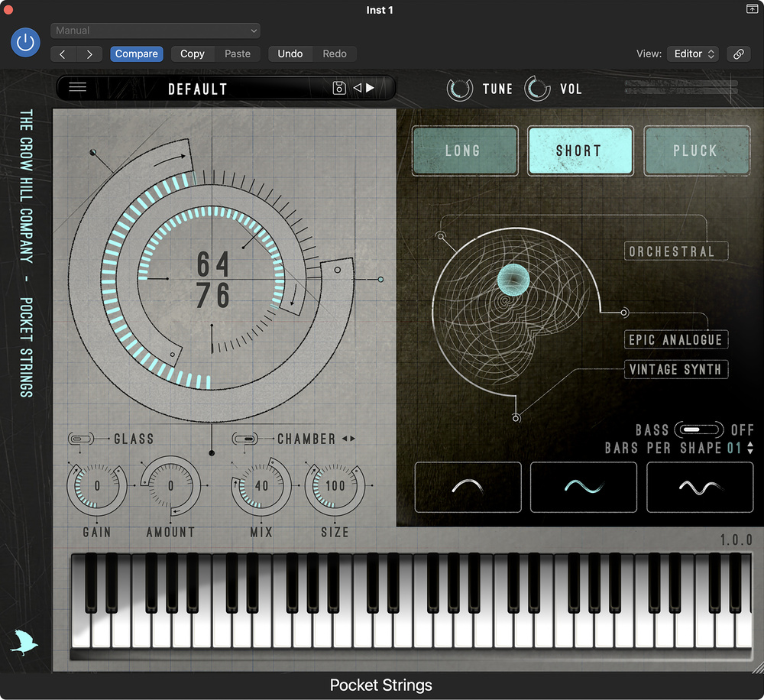The image size is (764, 700).
Task: Click the Compare button
Action: [x=137, y=54]
